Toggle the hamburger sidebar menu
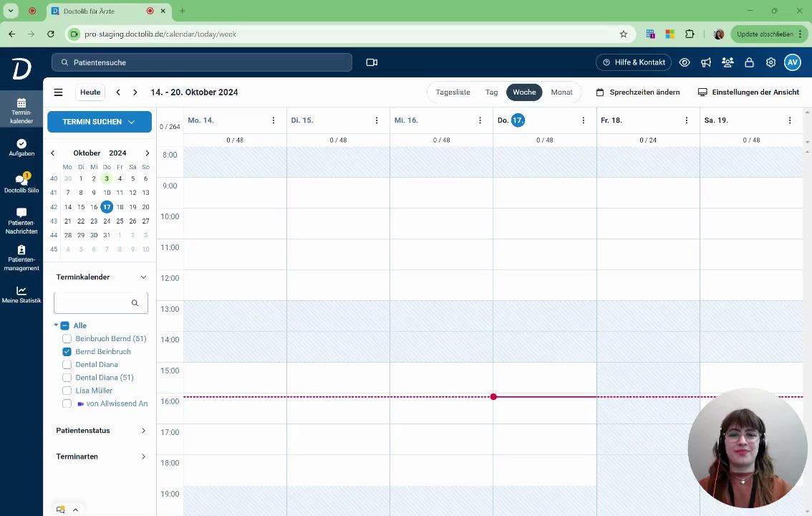 [58, 92]
